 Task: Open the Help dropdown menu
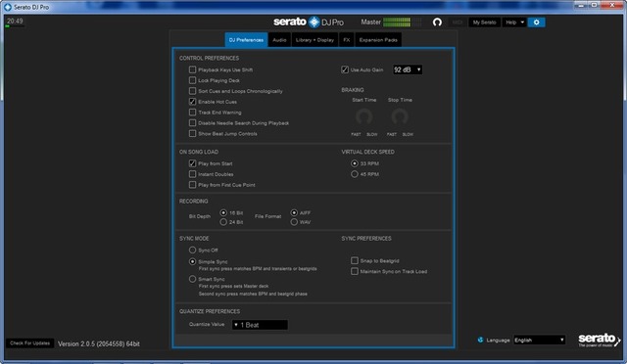pyautogui.click(x=513, y=23)
